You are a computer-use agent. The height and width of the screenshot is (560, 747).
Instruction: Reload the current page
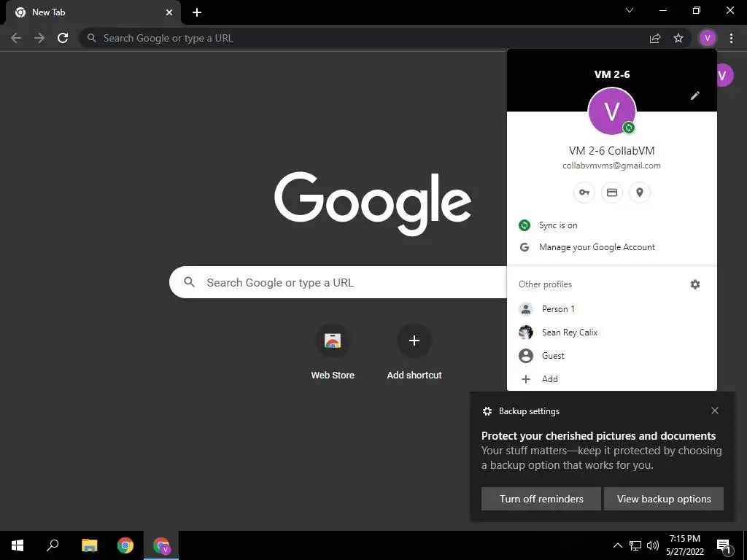coord(63,38)
